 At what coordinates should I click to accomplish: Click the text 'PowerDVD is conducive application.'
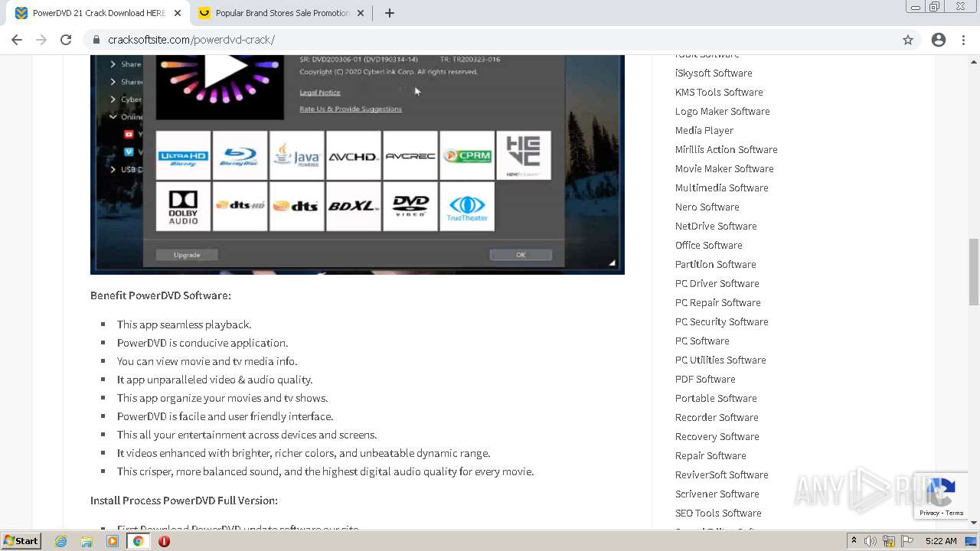(202, 343)
